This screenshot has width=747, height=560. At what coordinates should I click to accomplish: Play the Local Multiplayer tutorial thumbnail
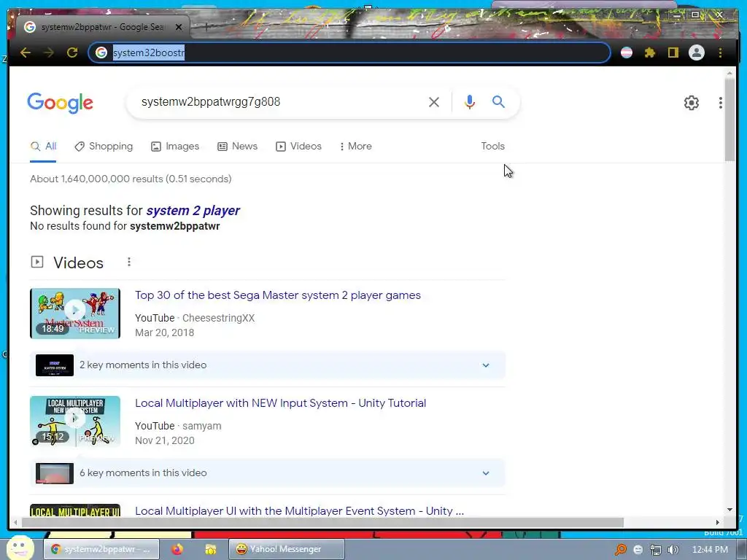(x=75, y=421)
